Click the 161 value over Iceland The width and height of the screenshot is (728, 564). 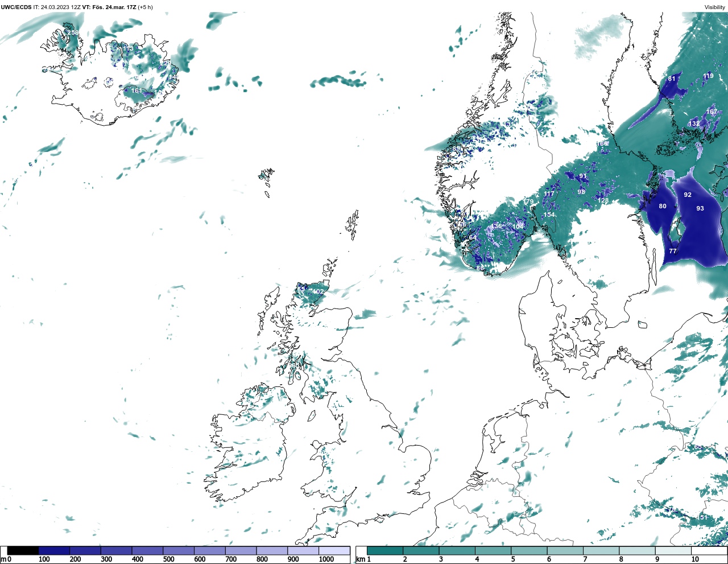click(136, 90)
